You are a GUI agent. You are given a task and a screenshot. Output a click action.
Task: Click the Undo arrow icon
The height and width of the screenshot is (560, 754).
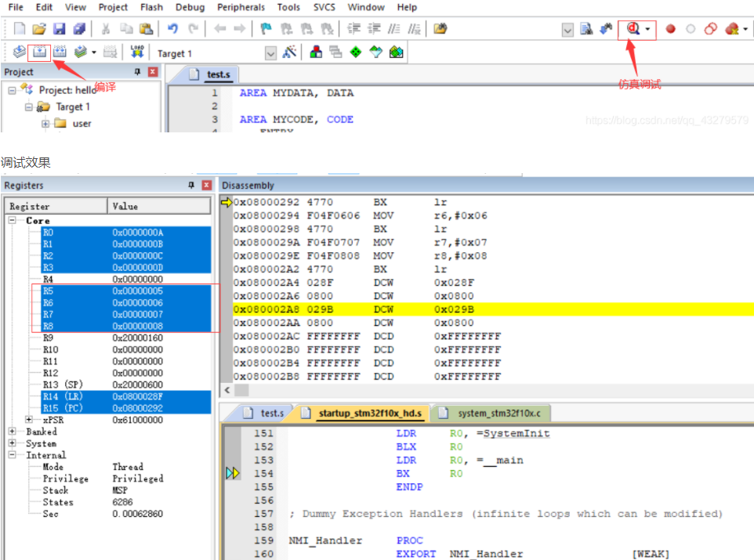pyautogui.click(x=172, y=29)
